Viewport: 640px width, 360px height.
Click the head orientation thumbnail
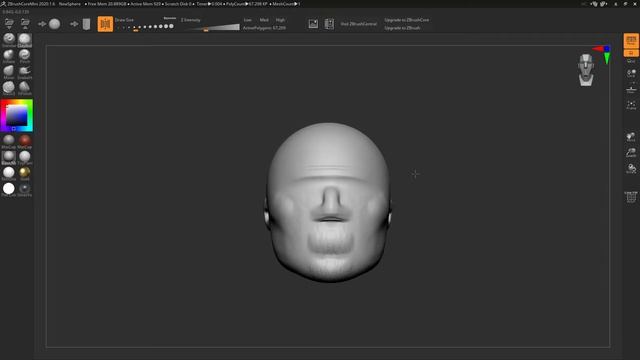point(586,70)
